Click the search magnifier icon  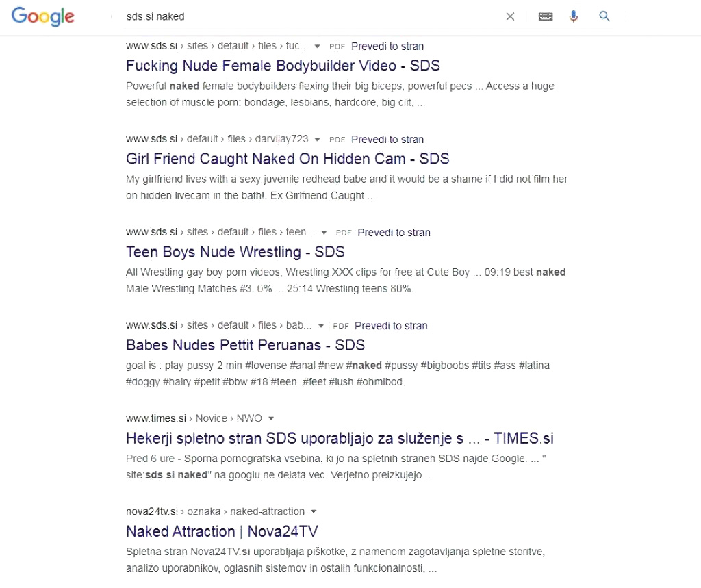[604, 16]
